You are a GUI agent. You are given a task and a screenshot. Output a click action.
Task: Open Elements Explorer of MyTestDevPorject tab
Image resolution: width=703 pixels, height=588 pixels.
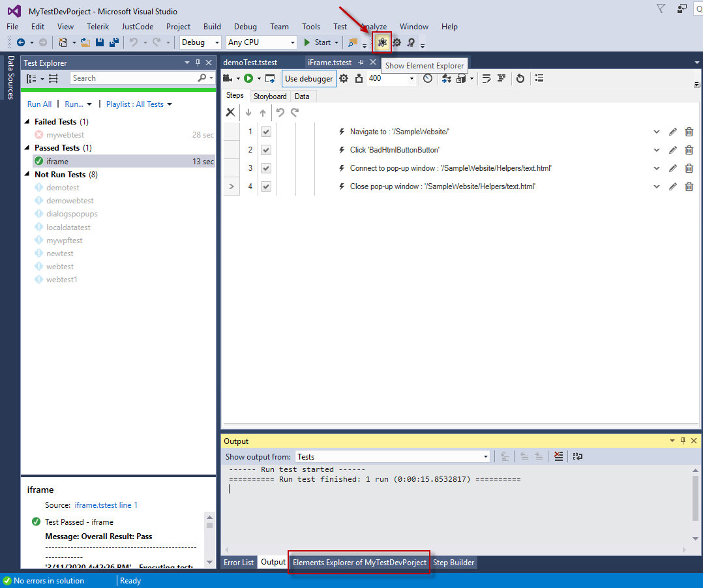[359, 562]
